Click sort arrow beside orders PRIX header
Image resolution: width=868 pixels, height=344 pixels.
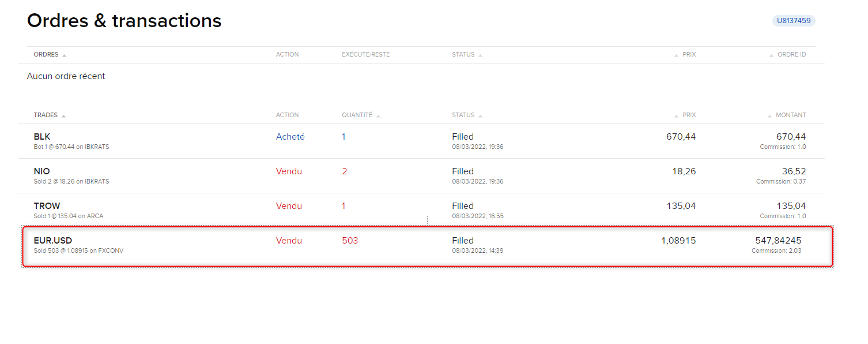[x=676, y=55]
